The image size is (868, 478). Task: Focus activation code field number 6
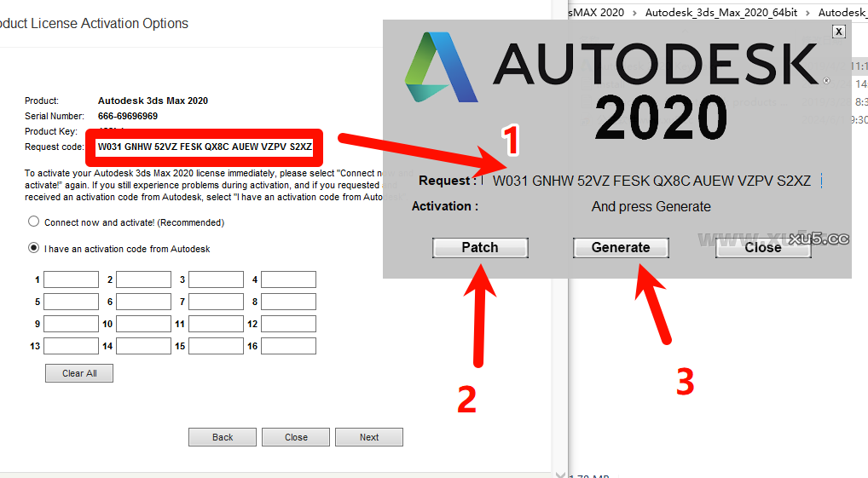pyautogui.click(x=143, y=302)
